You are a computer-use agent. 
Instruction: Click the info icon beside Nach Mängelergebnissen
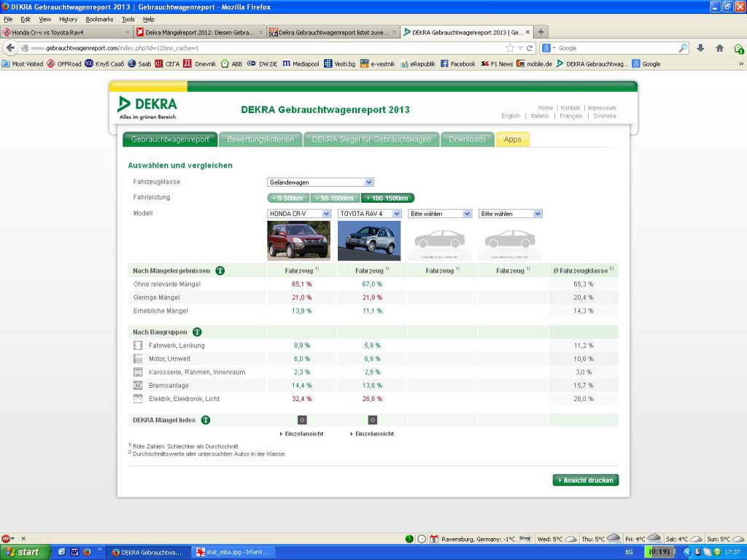(x=220, y=271)
